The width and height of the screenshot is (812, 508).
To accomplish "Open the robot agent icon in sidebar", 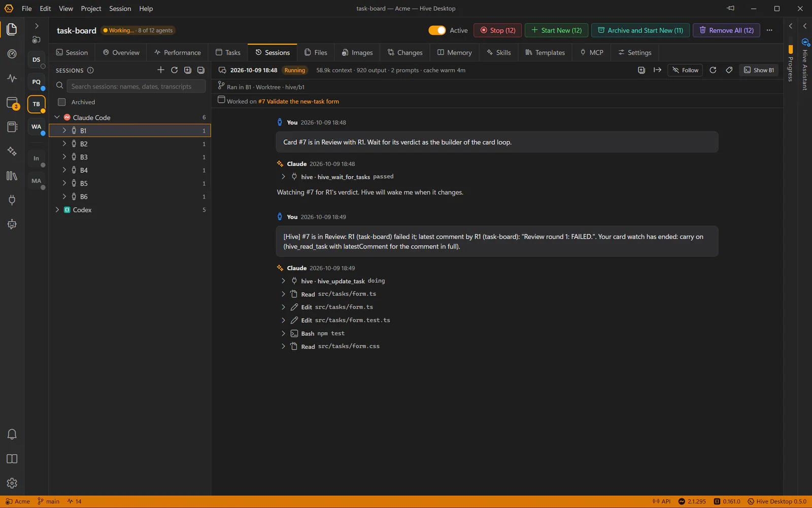I will click(12, 224).
